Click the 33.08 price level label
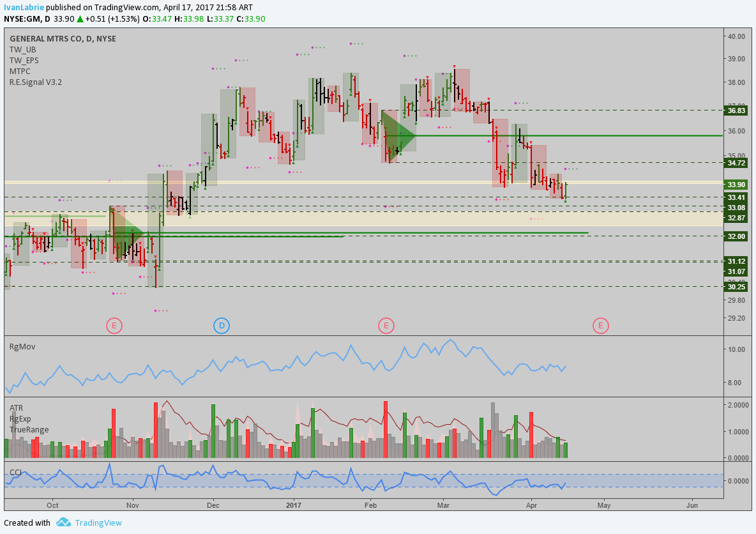Screen dimensions: 756x534 (x=736, y=208)
